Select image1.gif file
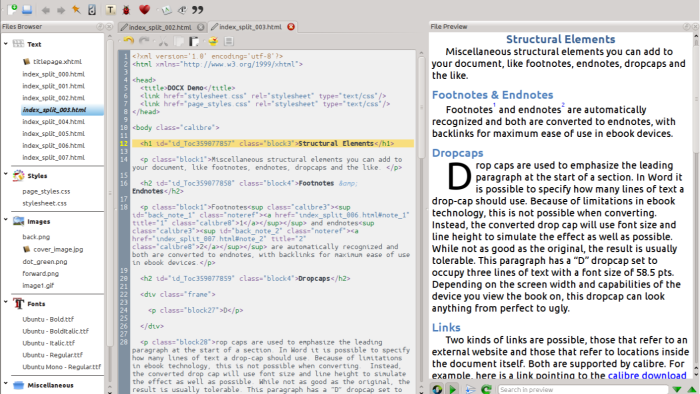This screenshot has width=700, height=394. pos(38,286)
